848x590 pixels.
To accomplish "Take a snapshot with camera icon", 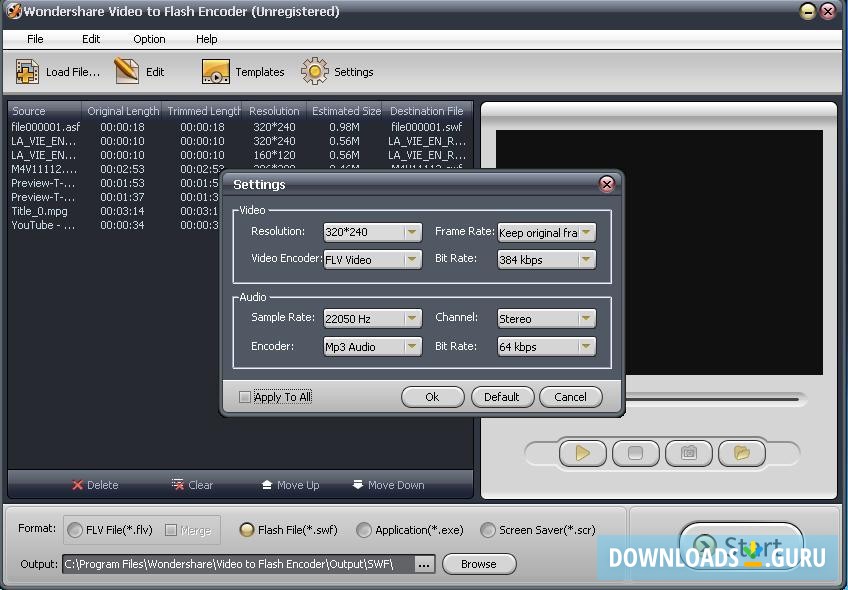I will [x=688, y=453].
